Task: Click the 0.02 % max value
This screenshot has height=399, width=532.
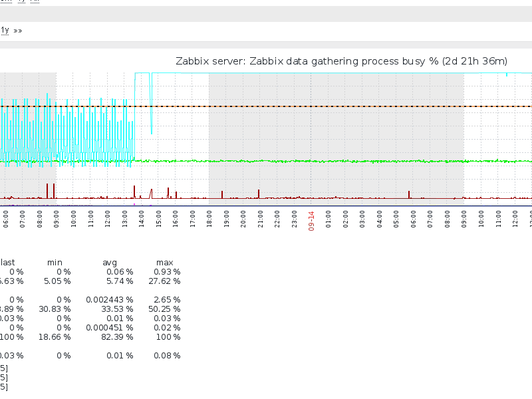Action: pyautogui.click(x=167, y=328)
